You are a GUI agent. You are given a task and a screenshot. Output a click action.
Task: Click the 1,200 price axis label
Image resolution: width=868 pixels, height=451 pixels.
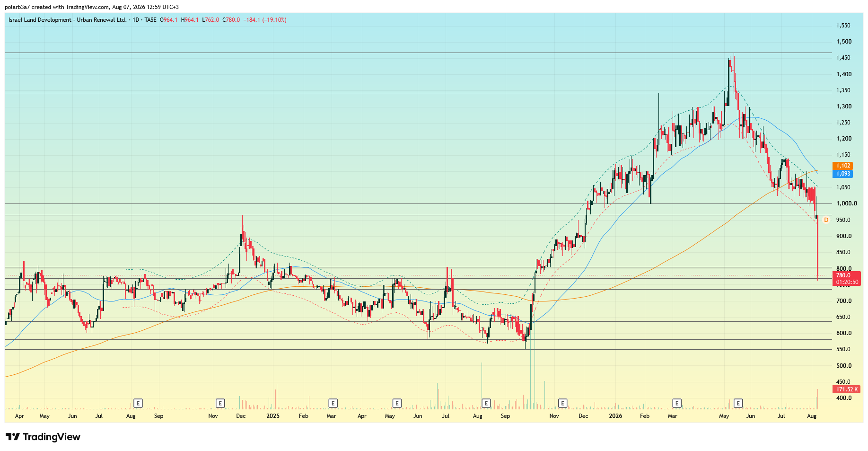point(844,139)
